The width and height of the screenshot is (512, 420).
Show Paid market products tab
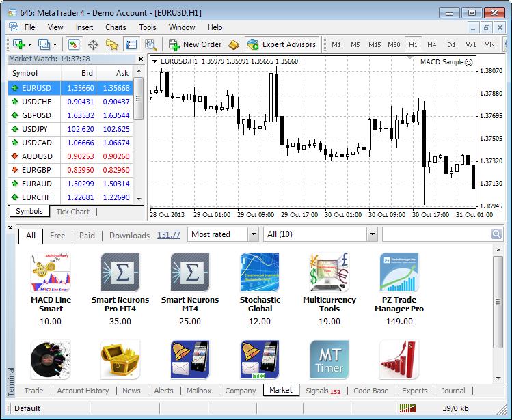[87, 236]
